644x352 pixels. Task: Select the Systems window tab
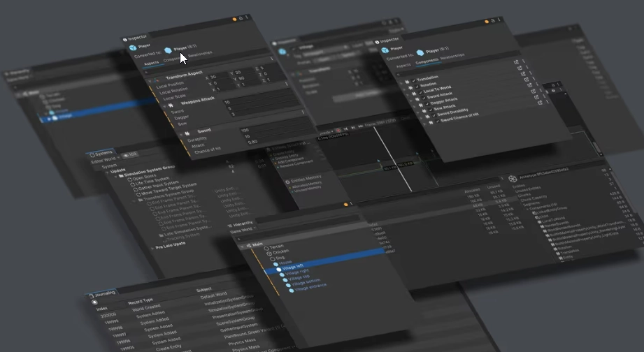click(x=101, y=154)
